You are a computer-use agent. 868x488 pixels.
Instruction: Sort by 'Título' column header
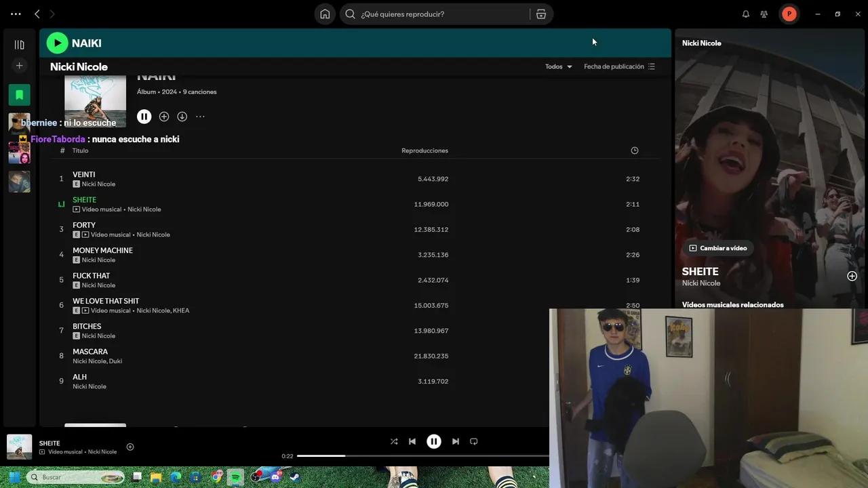point(80,150)
